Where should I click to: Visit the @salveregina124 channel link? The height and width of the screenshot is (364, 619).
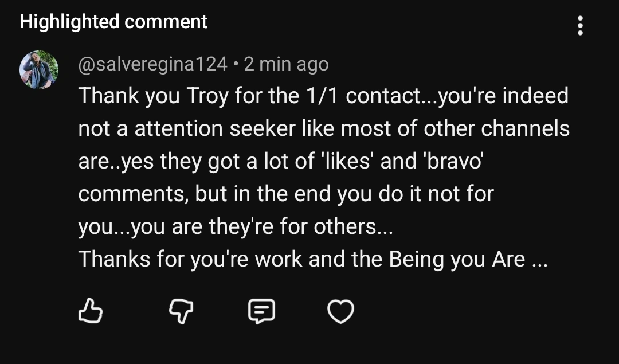[x=153, y=64]
